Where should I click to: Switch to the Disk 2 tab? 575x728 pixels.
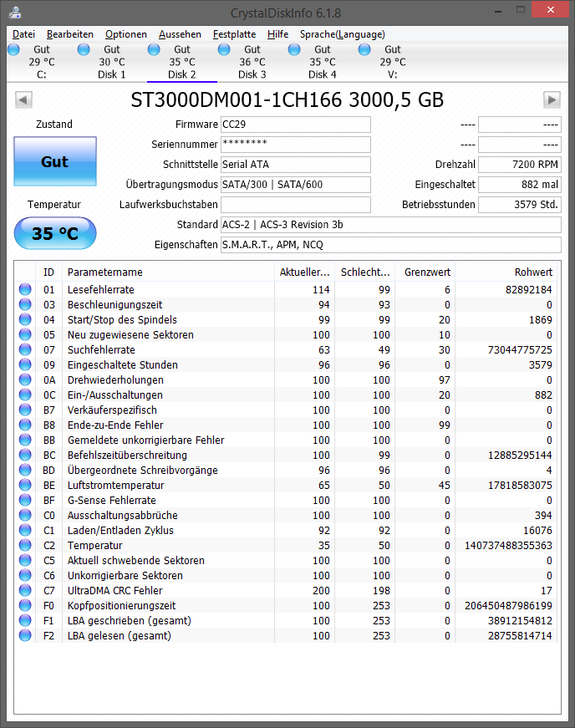182,62
